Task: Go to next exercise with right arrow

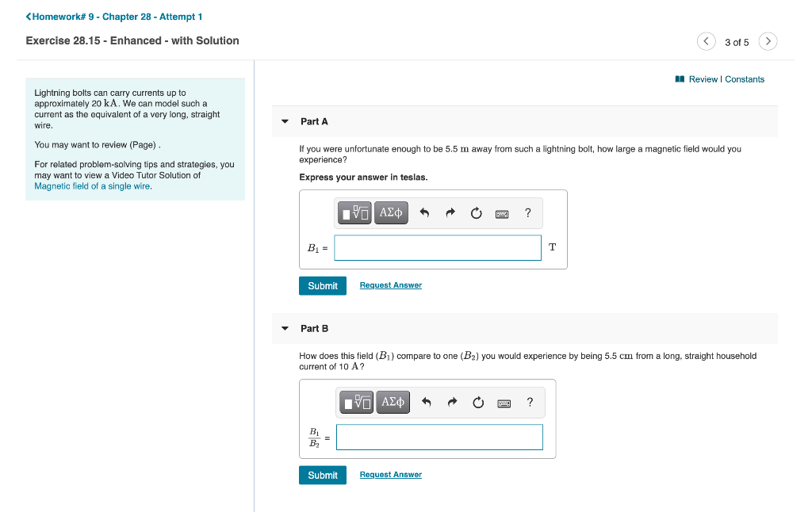Action: pos(768,41)
